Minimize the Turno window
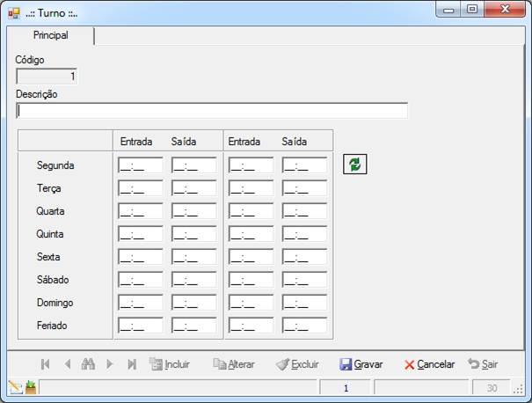The width and height of the screenshot is (532, 403). pos(448,10)
